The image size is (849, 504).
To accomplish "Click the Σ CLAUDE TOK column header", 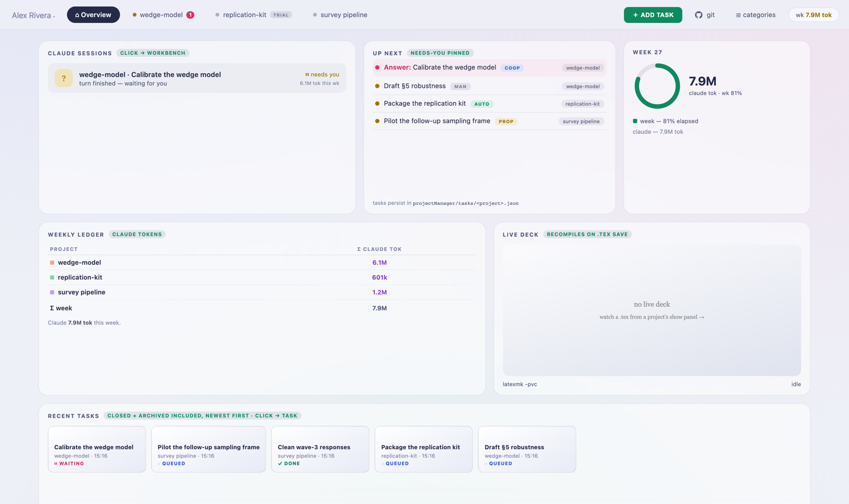I will pos(379,249).
